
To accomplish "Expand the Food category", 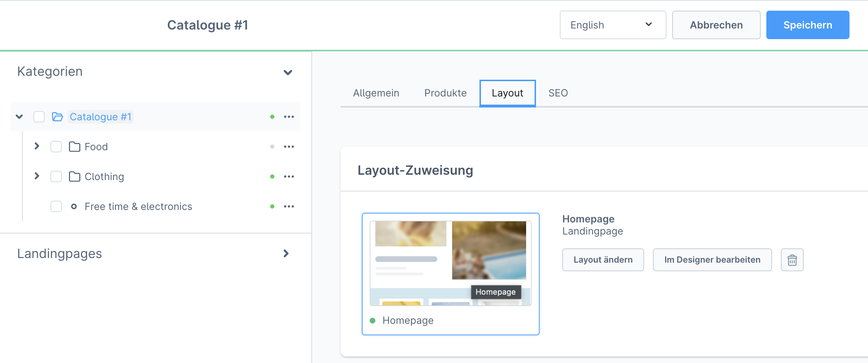I will [x=37, y=146].
